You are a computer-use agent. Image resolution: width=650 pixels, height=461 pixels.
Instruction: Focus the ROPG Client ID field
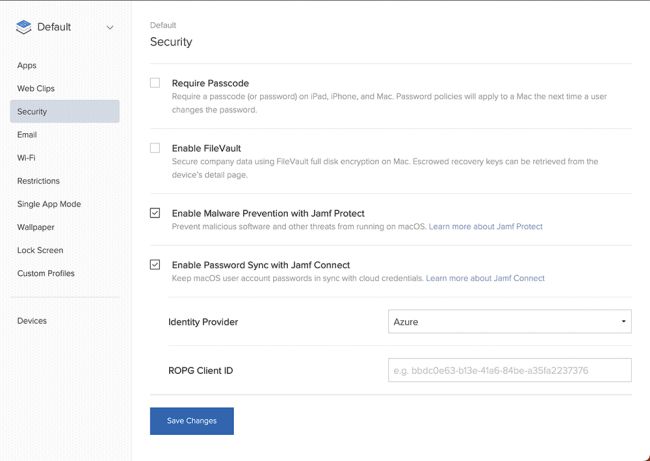tap(510, 370)
